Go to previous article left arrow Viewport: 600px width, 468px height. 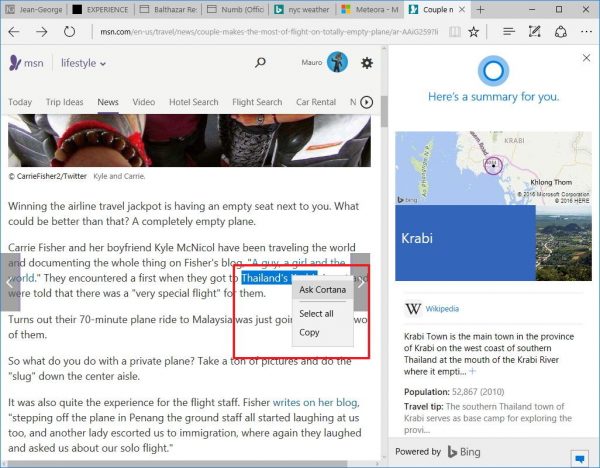pos(10,282)
